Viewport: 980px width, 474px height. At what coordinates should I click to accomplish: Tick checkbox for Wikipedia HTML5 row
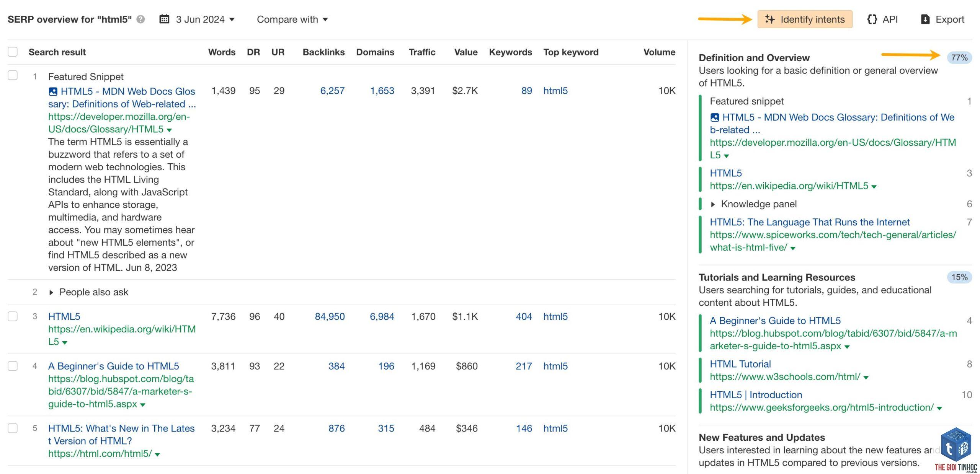click(x=13, y=316)
